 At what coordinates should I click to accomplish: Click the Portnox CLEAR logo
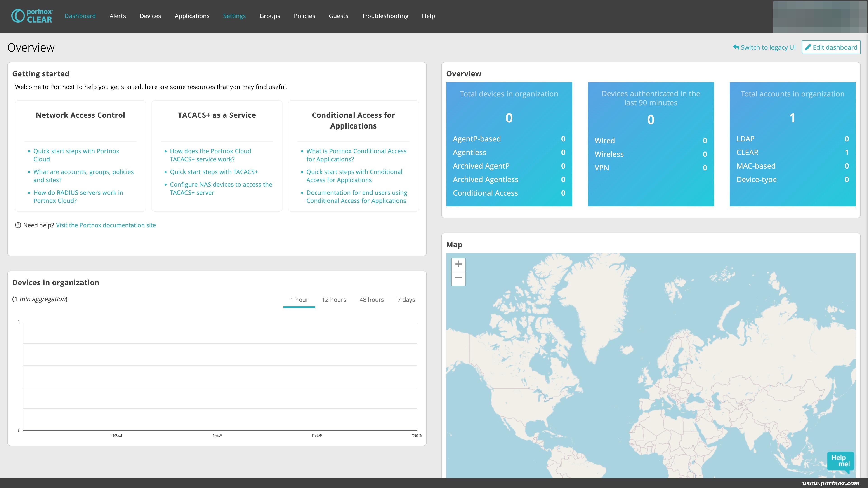click(32, 16)
